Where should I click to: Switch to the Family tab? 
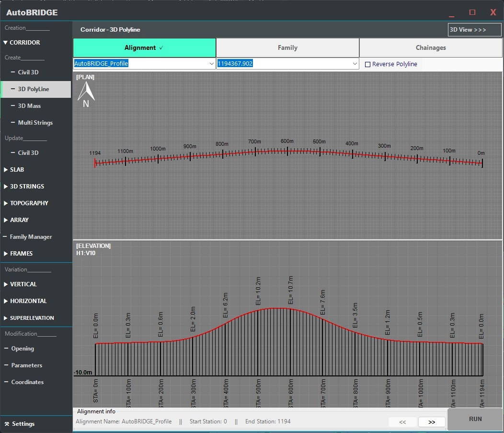(x=287, y=48)
